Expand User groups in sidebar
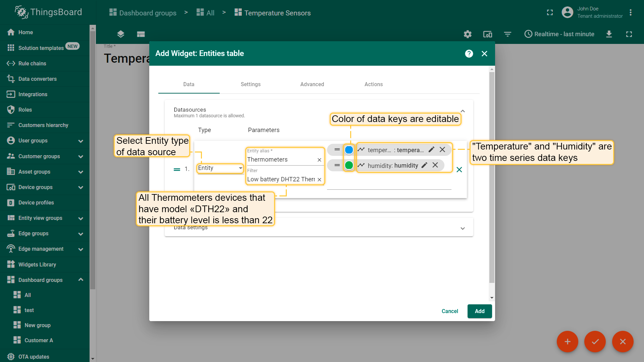 pos(80,141)
